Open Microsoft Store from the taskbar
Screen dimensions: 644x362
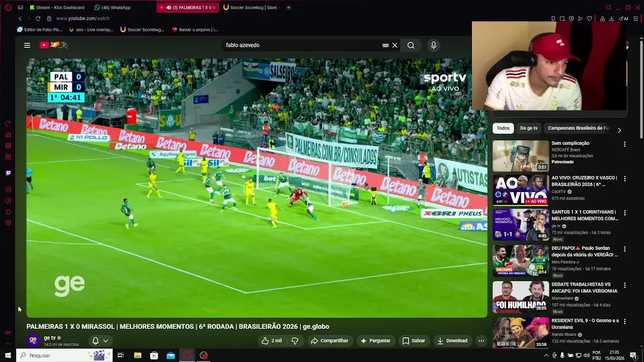154,355
